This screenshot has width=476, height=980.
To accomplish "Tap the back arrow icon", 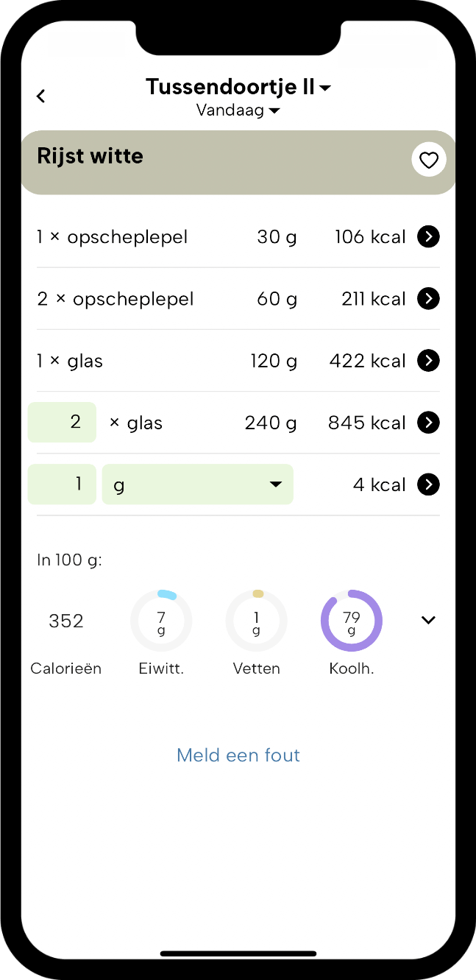I will click(41, 96).
